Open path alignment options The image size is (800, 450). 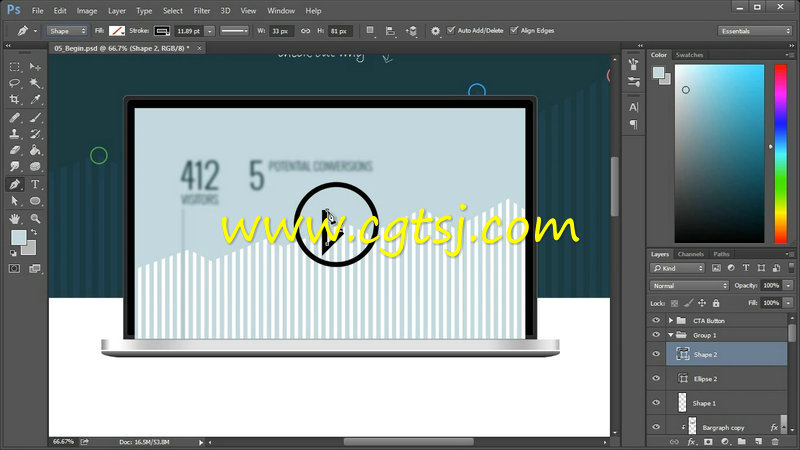coord(390,31)
